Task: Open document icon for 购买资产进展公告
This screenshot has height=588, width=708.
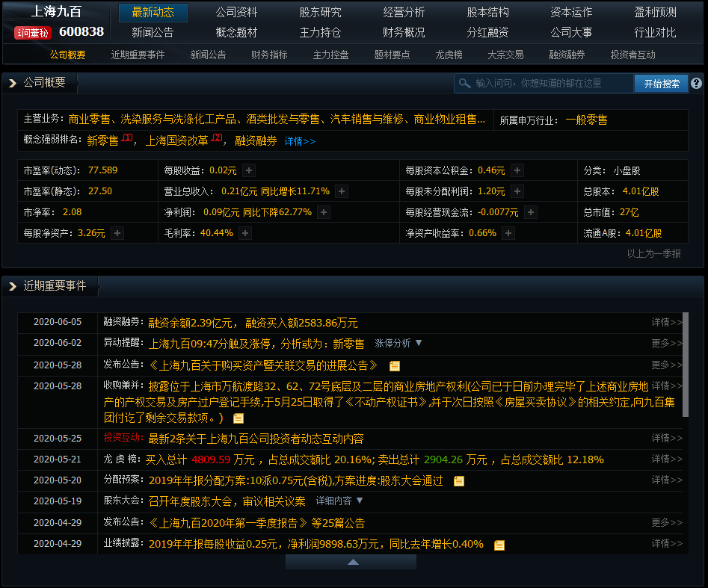Action: tap(395, 366)
